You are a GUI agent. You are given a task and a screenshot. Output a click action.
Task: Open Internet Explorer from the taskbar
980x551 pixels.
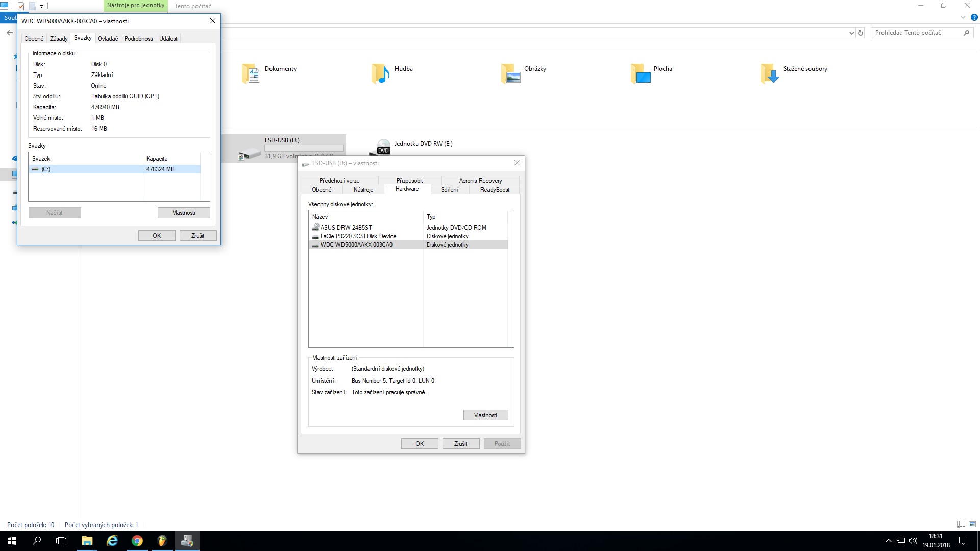112,541
